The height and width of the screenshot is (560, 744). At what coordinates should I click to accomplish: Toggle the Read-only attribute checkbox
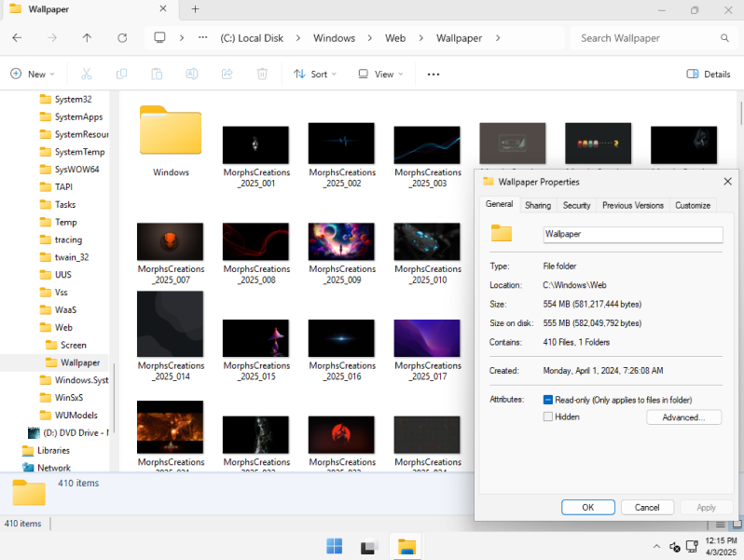(x=548, y=400)
